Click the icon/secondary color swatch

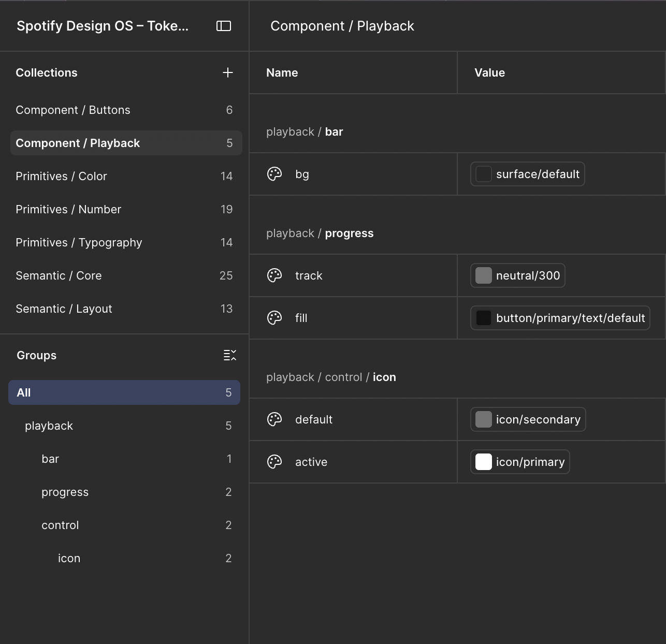[483, 419]
